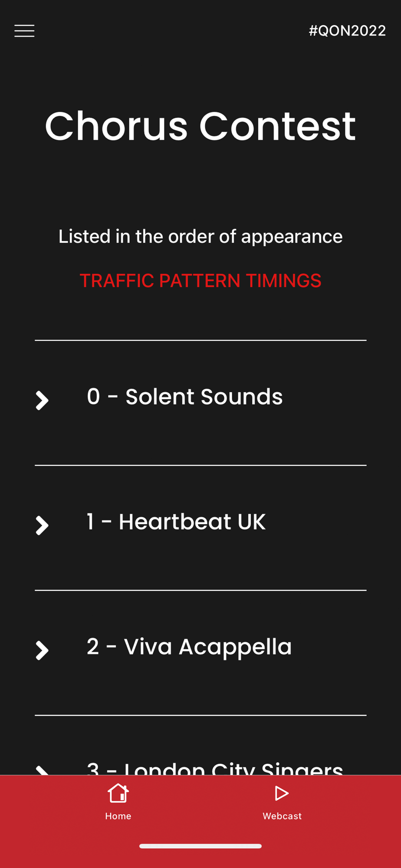Click the Chorus Contest page heading

coord(200,126)
